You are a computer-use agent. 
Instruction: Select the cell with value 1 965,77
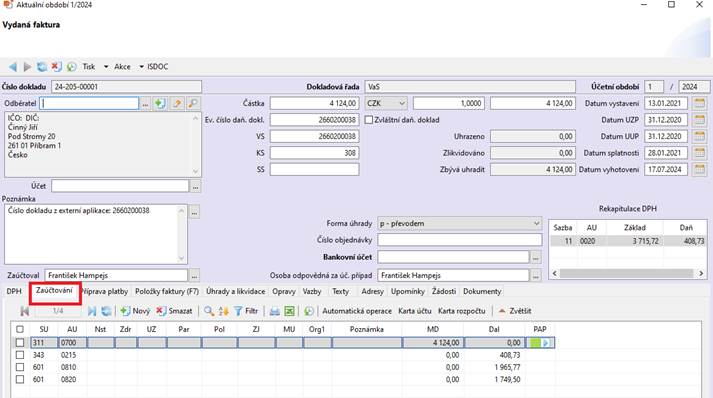click(494, 367)
